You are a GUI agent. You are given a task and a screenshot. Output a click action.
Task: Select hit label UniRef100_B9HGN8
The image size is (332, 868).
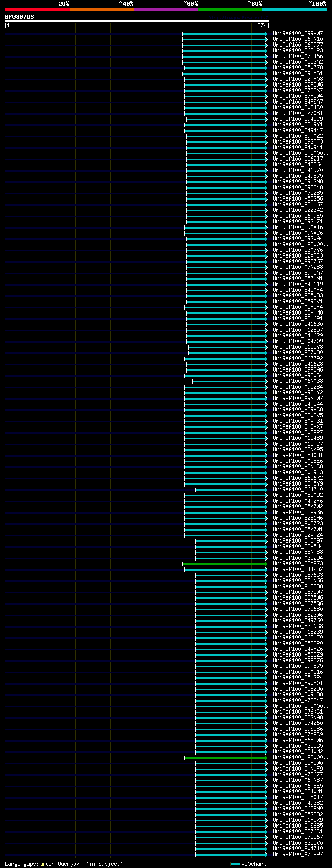pos(298,182)
